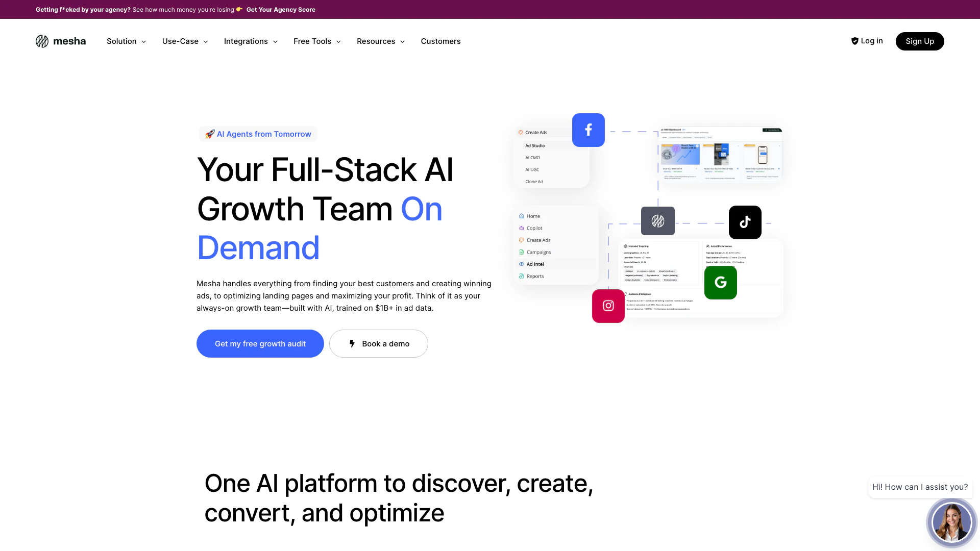
Task: Click the TikTok icon tile
Action: pyautogui.click(x=745, y=222)
